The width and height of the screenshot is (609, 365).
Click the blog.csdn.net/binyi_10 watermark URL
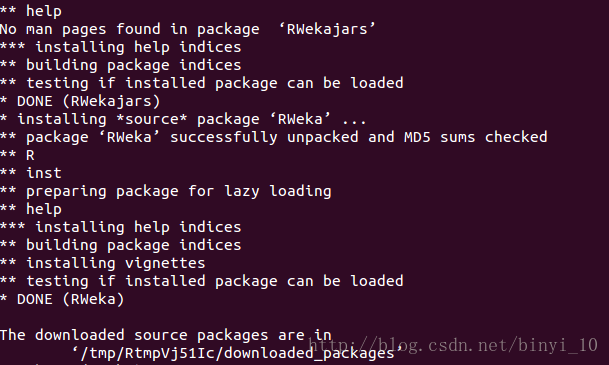453,345
